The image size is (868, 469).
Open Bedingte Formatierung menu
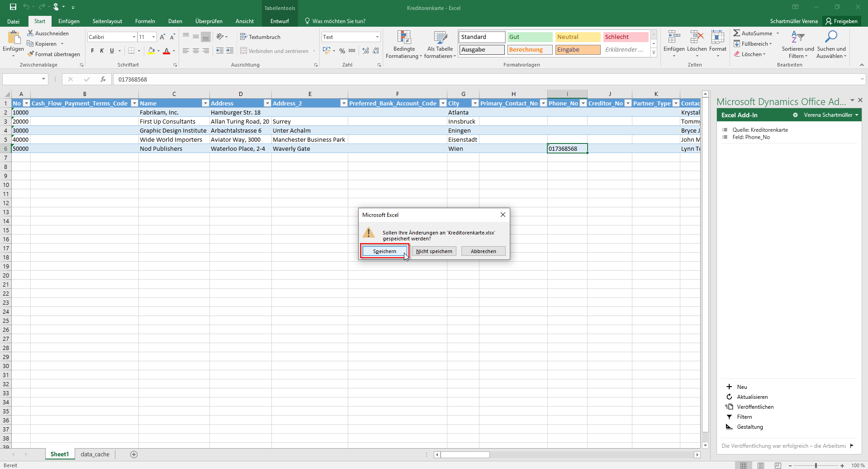(x=404, y=44)
